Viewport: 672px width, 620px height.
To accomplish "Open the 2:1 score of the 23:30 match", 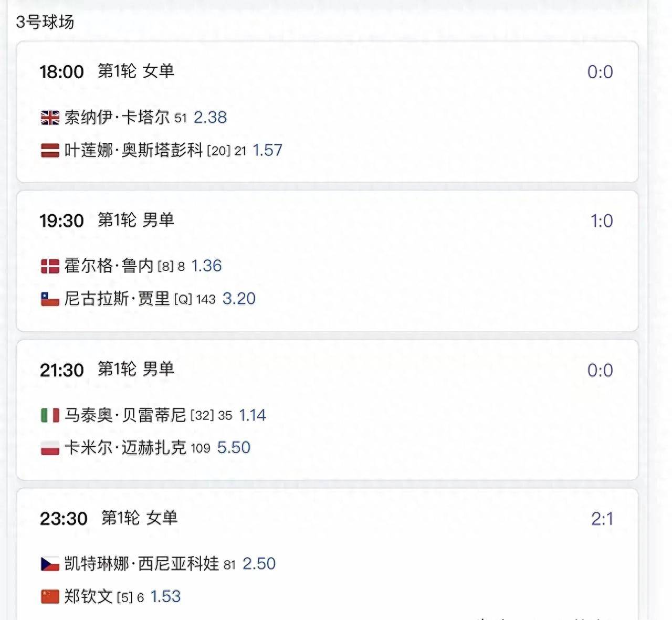I will [602, 519].
